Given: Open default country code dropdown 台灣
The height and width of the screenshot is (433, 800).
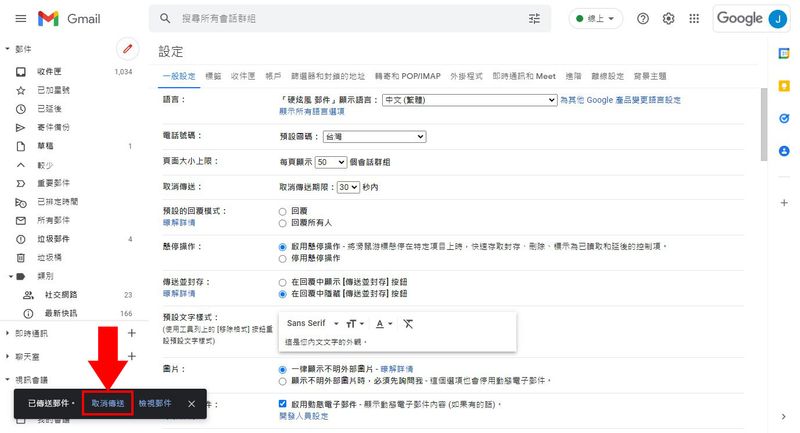Looking at the screenshot, I should [374, 137].
